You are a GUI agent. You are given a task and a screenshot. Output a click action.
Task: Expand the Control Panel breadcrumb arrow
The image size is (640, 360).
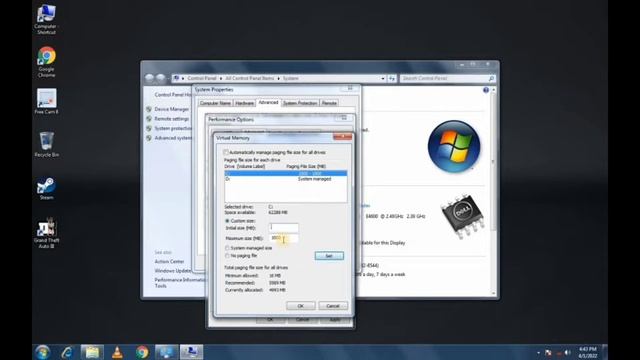[x=221, y=78]
